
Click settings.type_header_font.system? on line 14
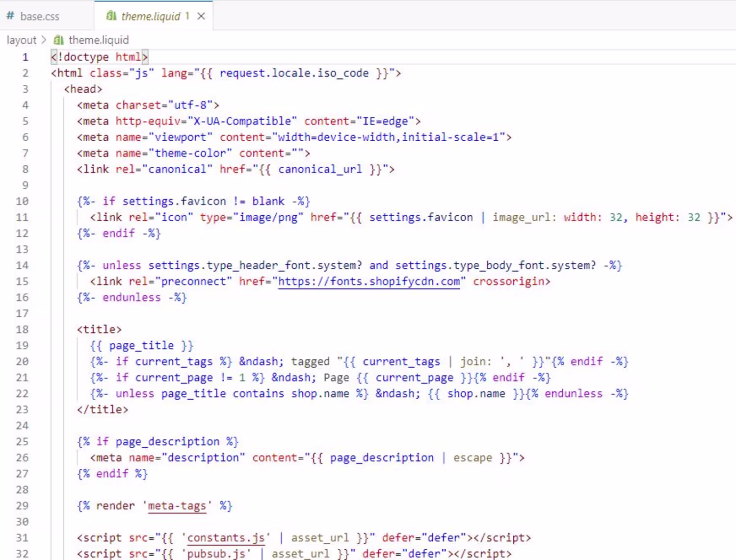coord(255,265)
